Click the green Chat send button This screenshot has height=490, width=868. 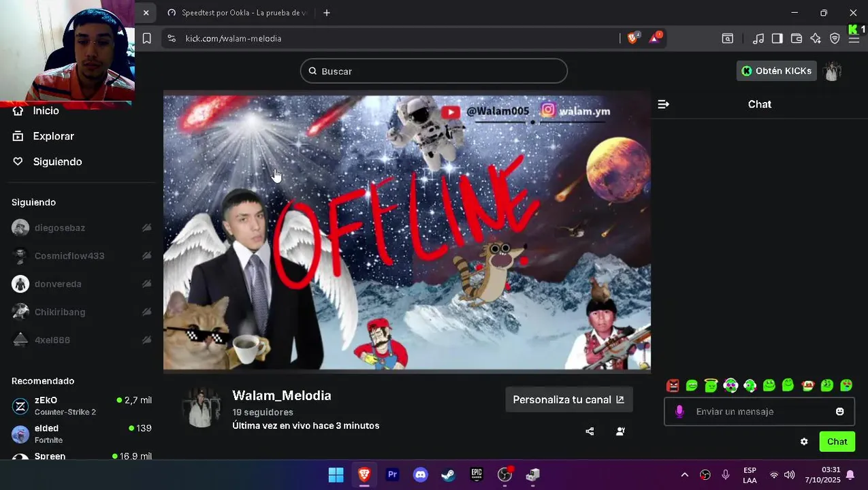pos(837,442)
